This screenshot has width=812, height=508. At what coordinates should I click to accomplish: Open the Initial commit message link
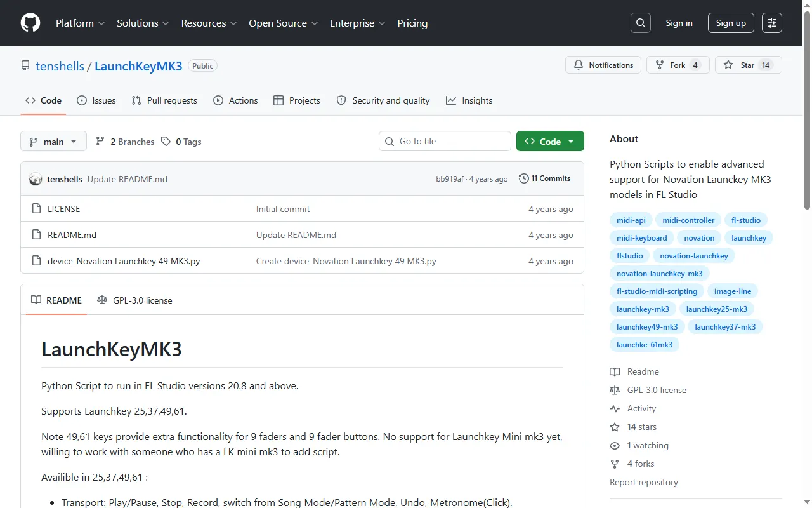click(x=283, y=209)
